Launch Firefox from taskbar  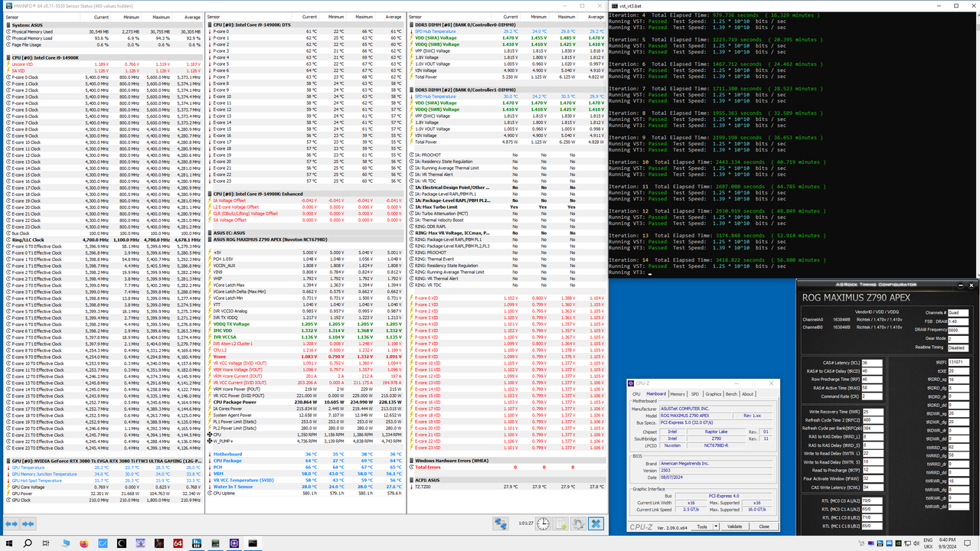click(84, 543)
